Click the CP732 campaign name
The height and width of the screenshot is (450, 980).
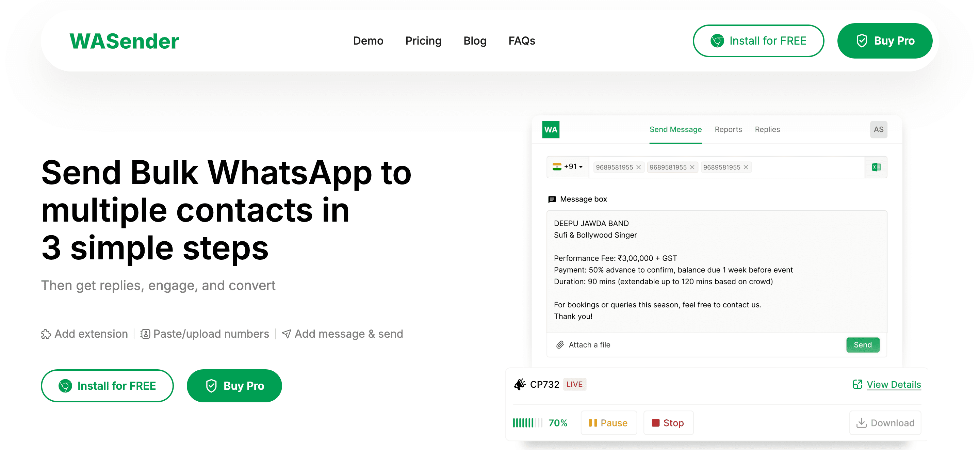tap(544, 385)
